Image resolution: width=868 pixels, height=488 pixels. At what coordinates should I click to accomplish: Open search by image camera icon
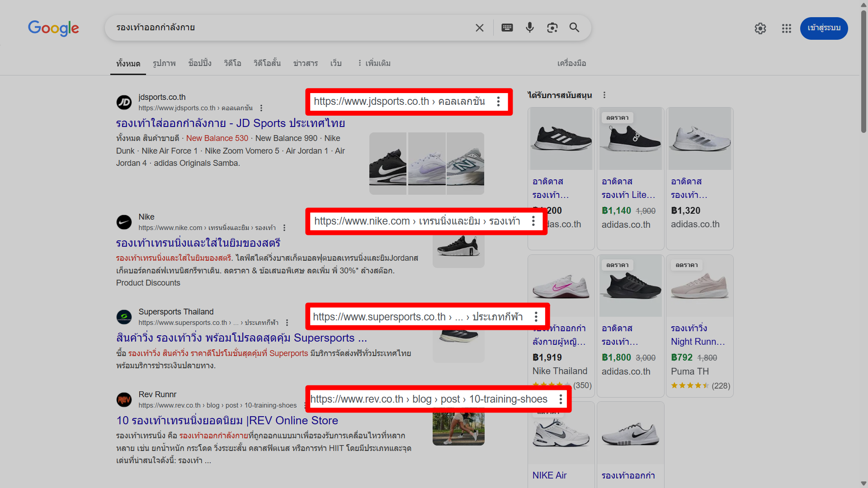point(552,28)
